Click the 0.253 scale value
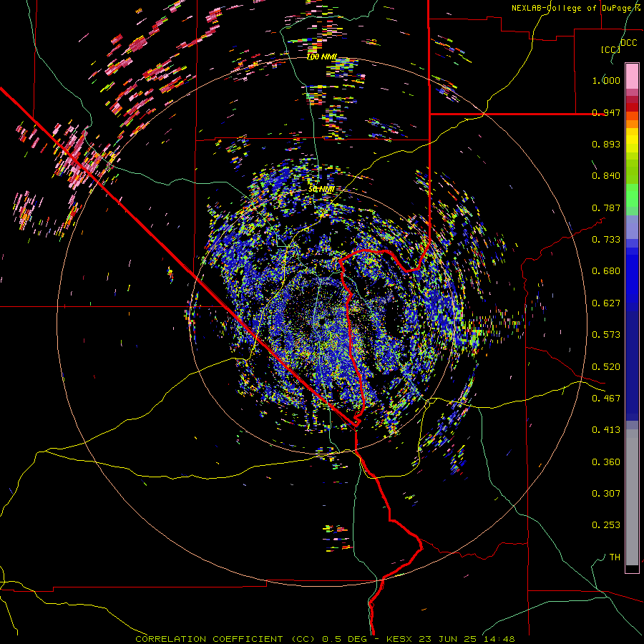The height and width of the screenshot is (644, 644). 606,525
